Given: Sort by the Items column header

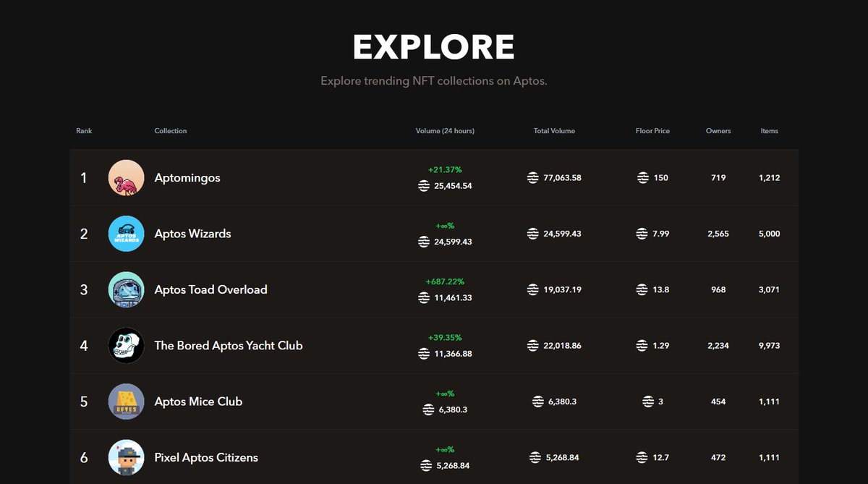Looking at the screenshot, I should coord(769,131).
